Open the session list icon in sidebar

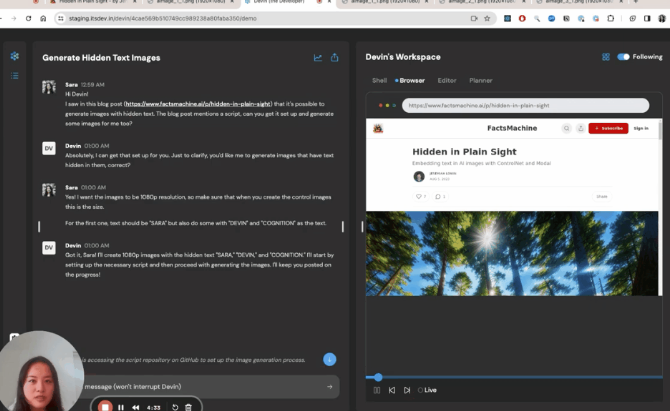click(x=14, y=76)
